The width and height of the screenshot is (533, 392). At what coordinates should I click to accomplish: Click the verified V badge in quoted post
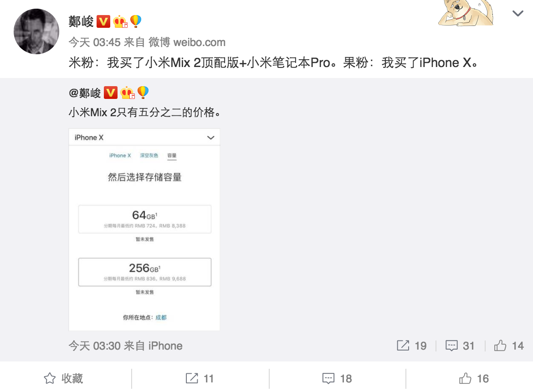point(111,93)
